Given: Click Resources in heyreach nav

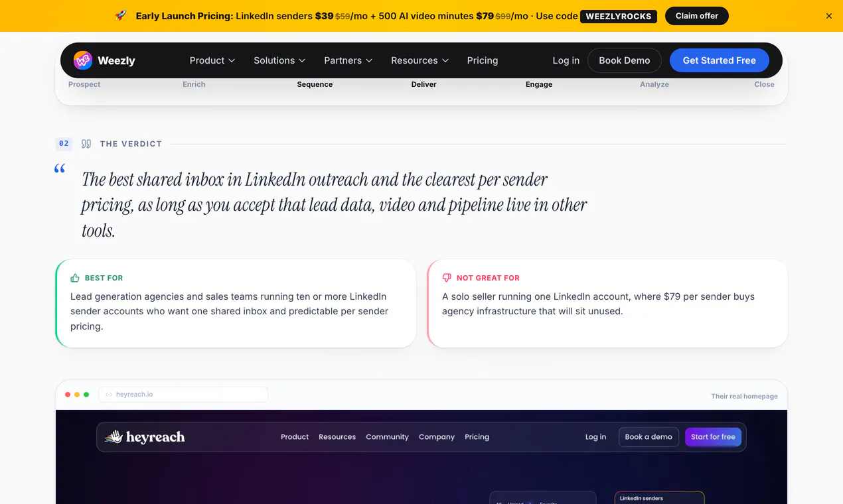Looking at the screenshot, I should point(337,437).
